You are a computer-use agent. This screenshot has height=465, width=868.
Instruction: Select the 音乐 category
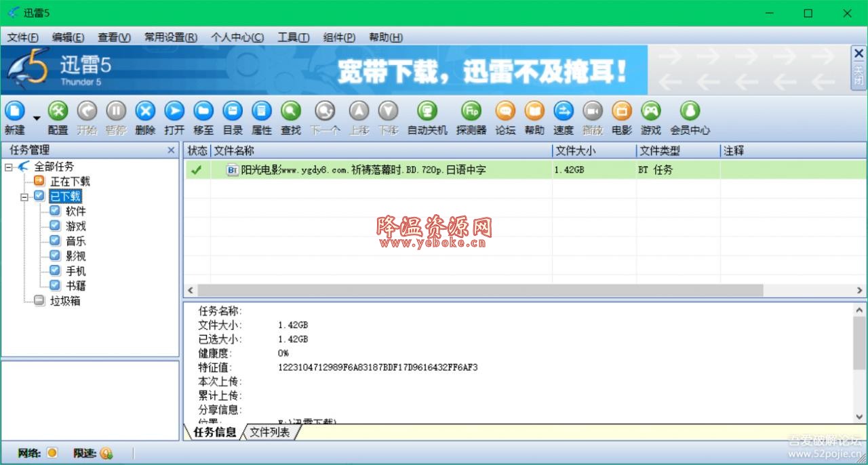(x=76, y=241)
